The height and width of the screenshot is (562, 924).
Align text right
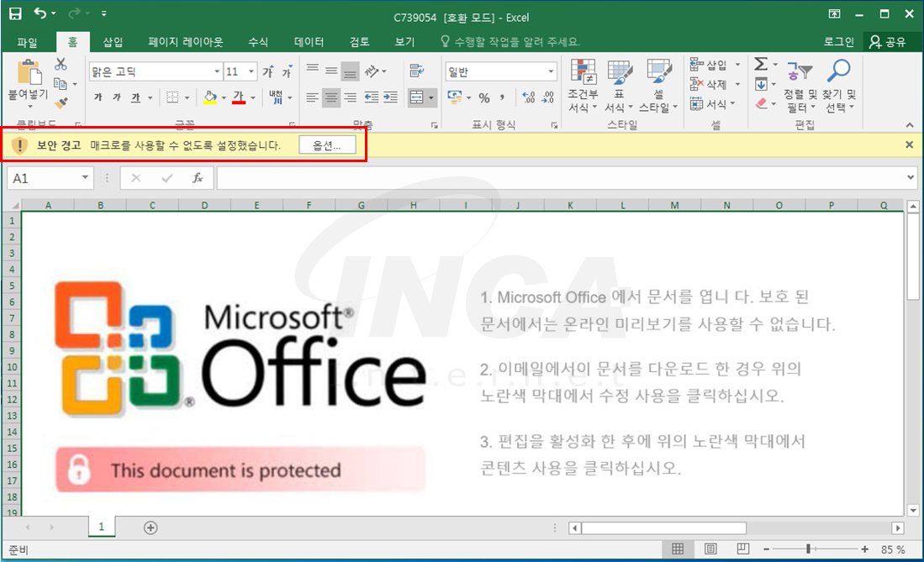tap(350, 97)
